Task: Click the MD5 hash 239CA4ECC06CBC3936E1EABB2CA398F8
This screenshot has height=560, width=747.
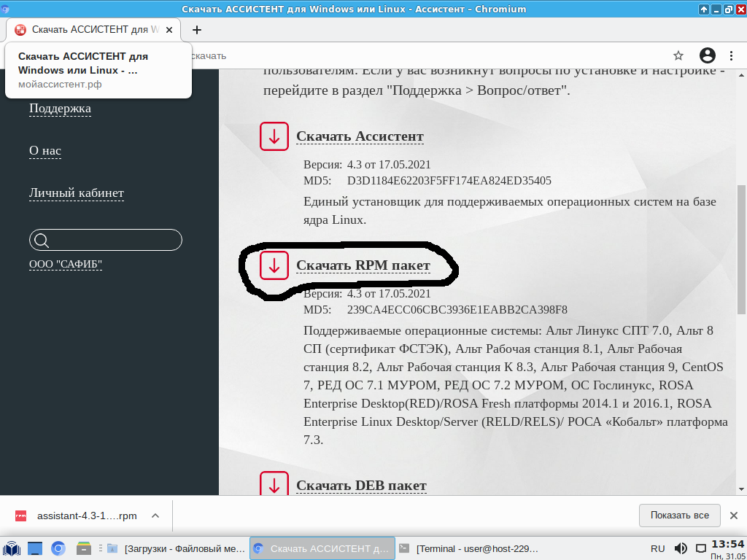Action: click(457, 310)
